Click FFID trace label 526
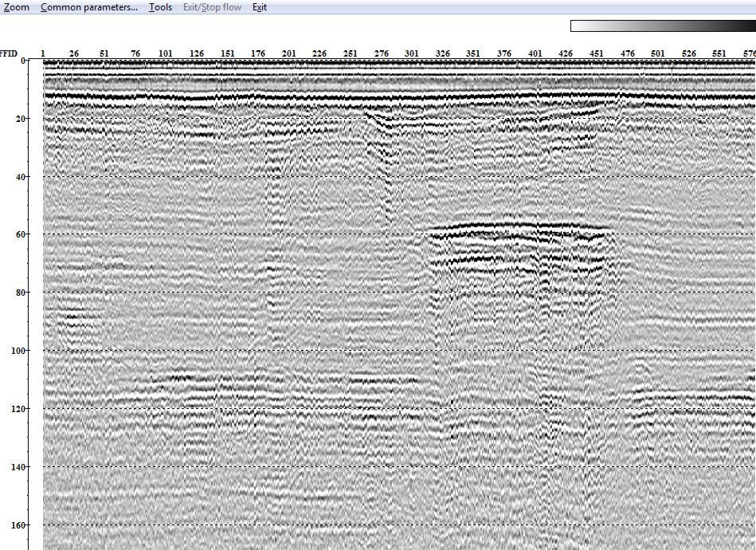This screenshot has height=550, width=756. click(689, 53)
